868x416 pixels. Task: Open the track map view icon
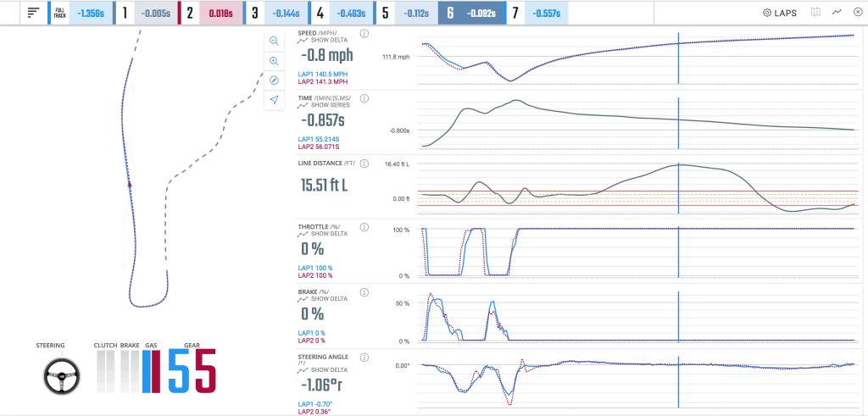point(815,12)
